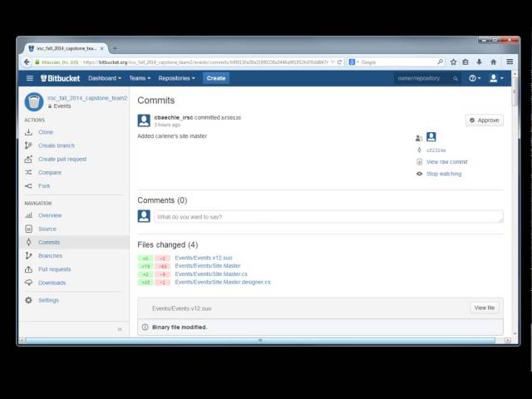Select the Fork action

[44, 186]
